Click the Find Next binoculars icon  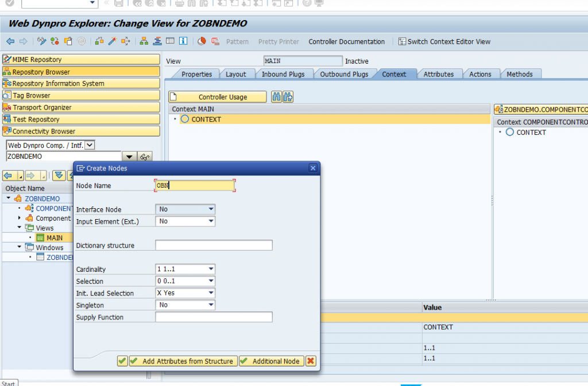288,97
